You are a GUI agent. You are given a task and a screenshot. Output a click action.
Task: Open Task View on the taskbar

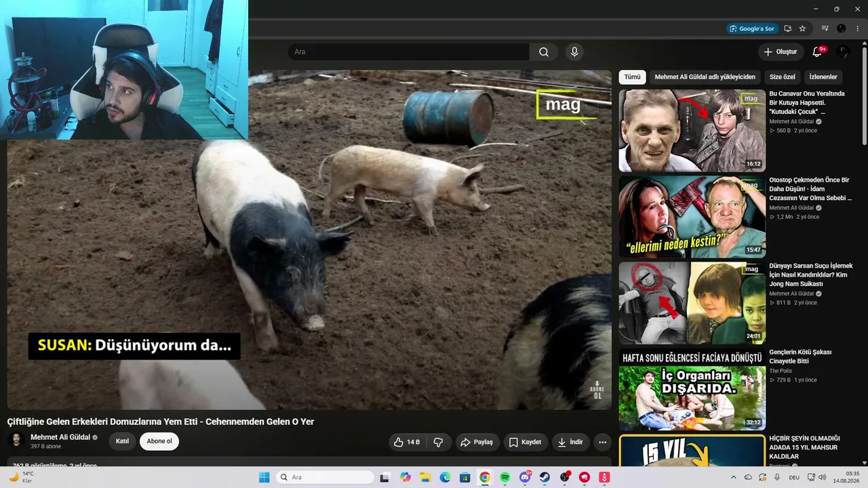point(384,477)
